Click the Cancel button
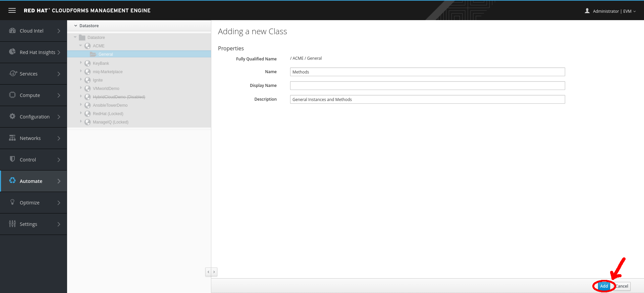The image size is (644, 293). tap(622, 286)
